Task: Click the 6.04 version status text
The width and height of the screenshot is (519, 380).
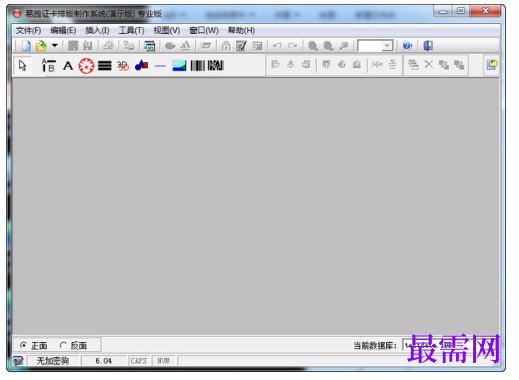Action: click(x=103, y=361)
